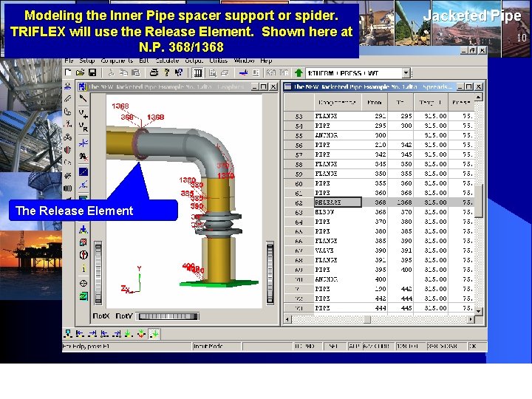Click the dark blue square view icon

tap(83, 171)
